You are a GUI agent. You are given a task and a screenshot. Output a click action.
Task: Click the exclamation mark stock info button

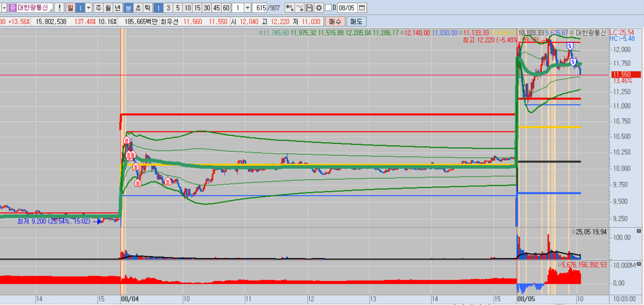tap(60, 7)
